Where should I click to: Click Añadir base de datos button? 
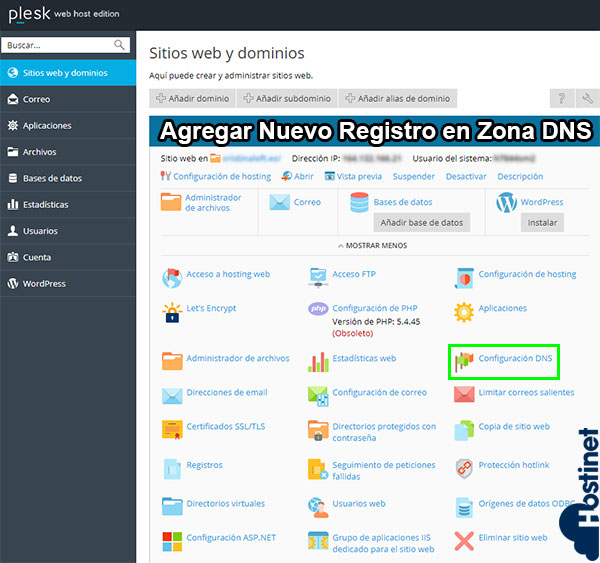[422, 222]
